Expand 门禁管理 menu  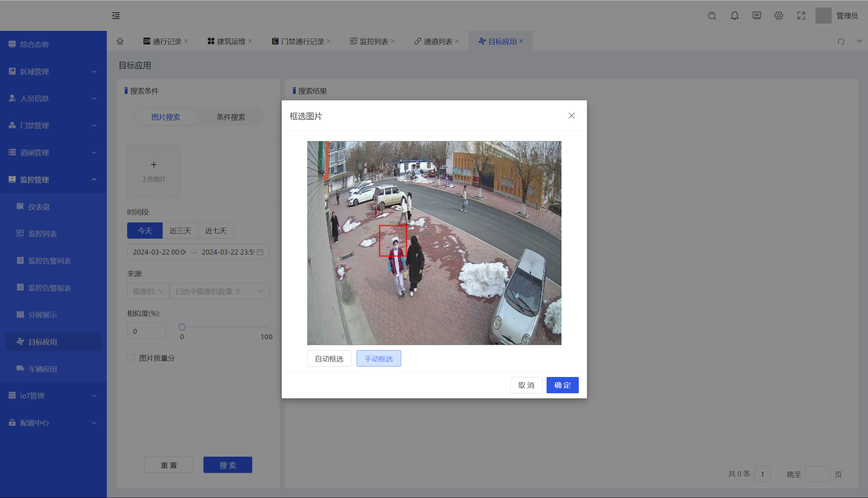(53, 125)
